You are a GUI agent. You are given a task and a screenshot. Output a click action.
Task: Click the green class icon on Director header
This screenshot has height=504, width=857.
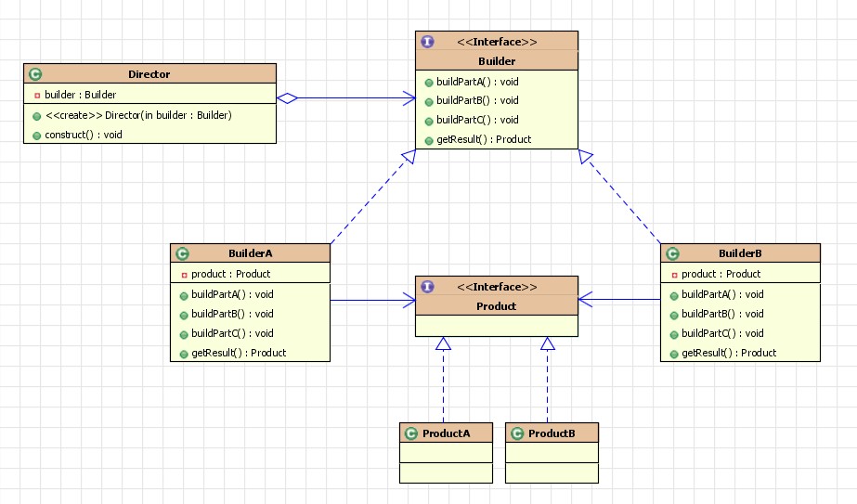[35, 74]
